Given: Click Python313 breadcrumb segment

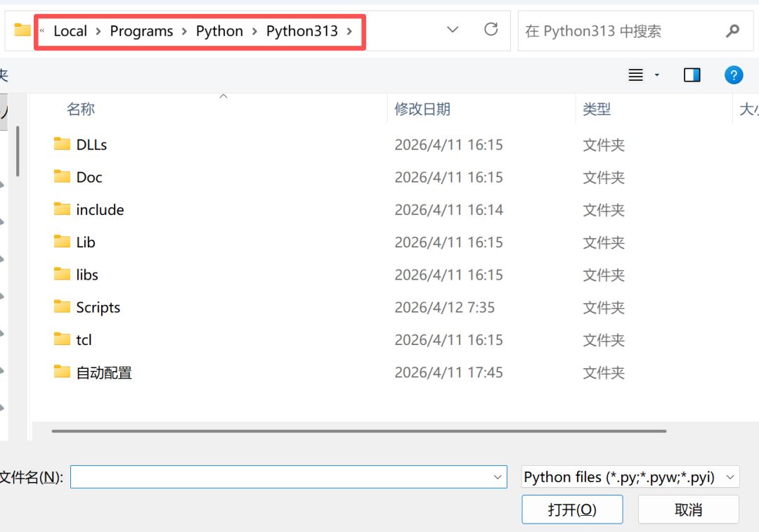Looking at the screenshot, I should pos(302,31).
